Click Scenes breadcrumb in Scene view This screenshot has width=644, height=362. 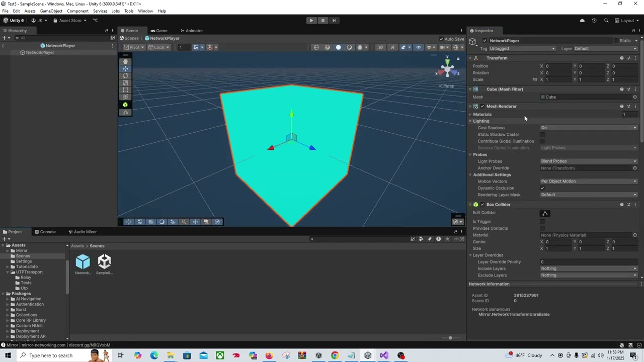coord(129,38)
